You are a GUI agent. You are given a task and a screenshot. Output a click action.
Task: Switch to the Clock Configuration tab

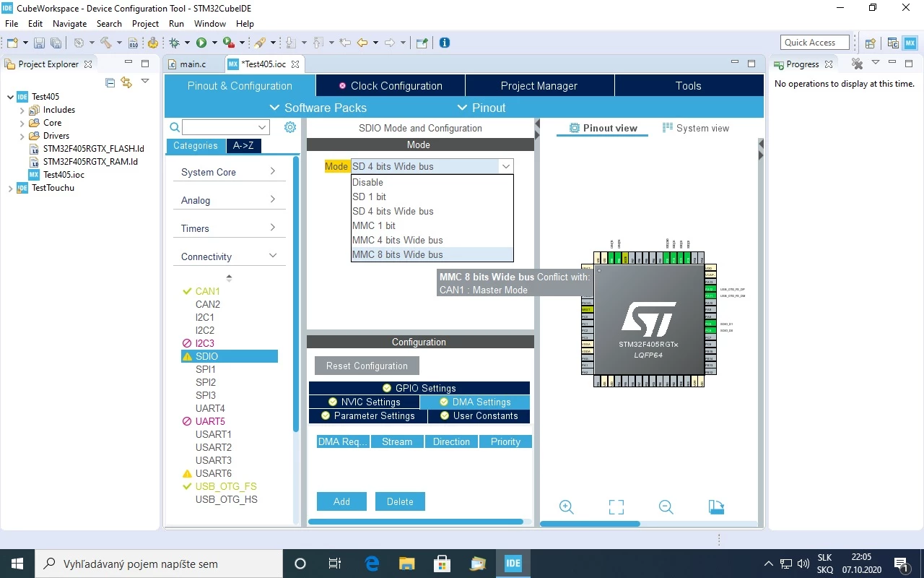(x=391, y=85)
